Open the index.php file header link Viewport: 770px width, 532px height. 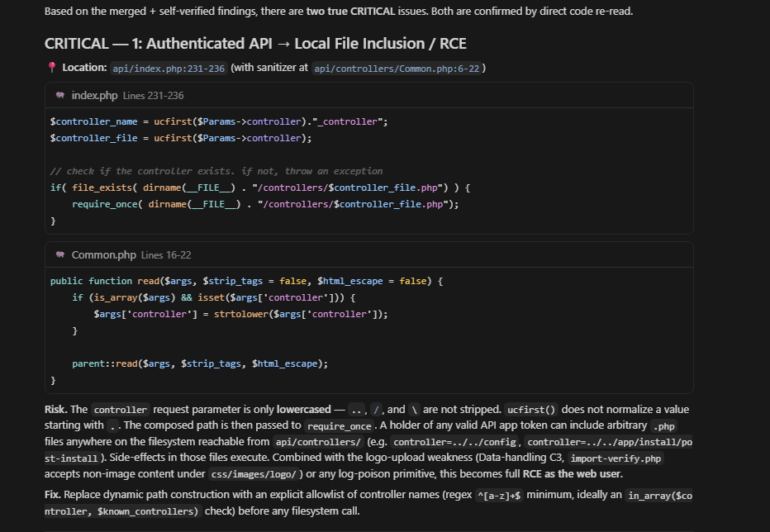(94, 95)
